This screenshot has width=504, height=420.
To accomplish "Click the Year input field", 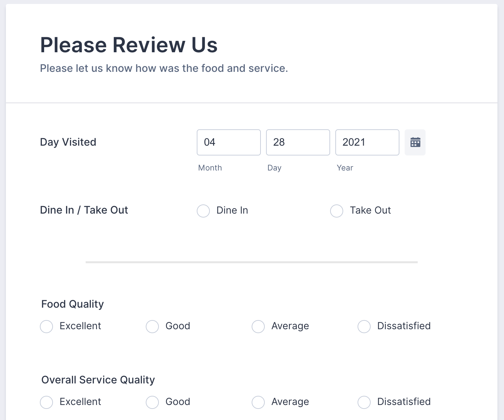I will [367, 142].
